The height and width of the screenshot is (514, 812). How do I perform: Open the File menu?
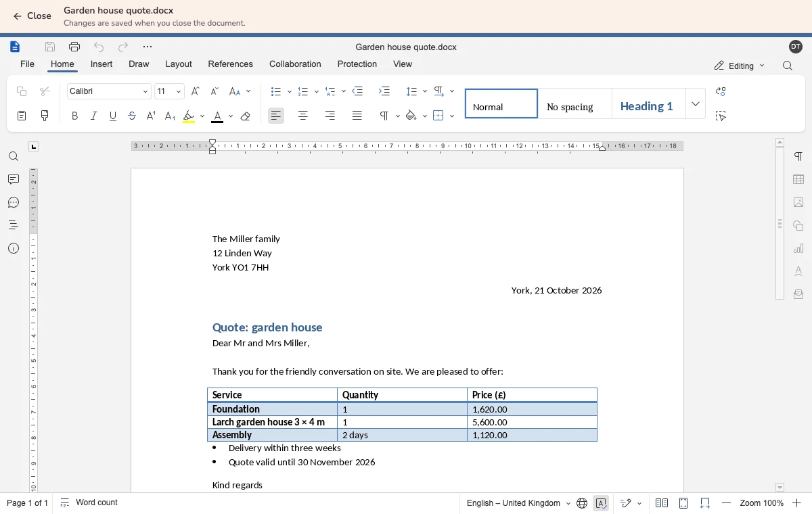coord(27,64)
